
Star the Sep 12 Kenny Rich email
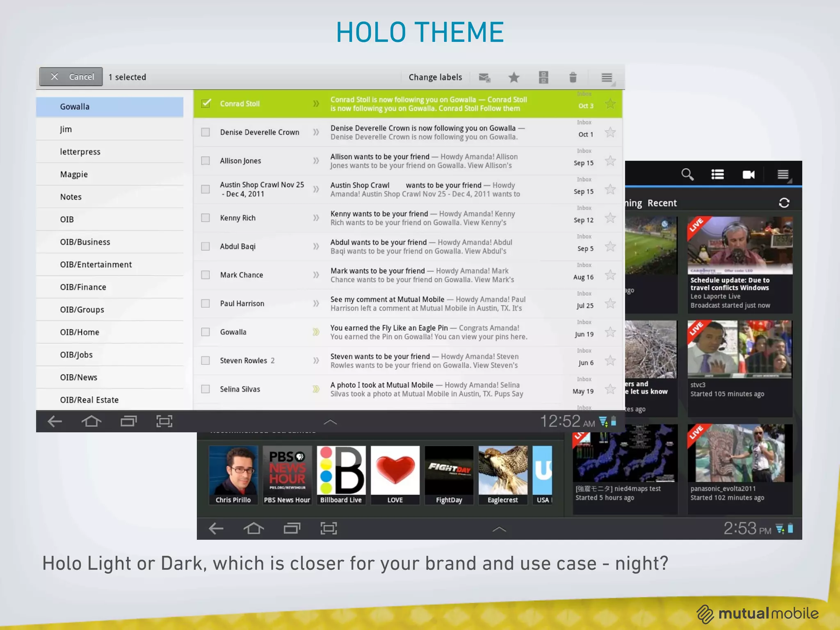(x=610, y=218)
